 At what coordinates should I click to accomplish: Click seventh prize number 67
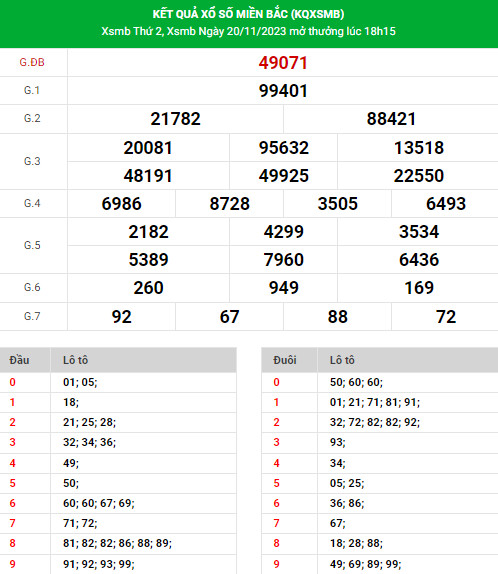point(229,317)
